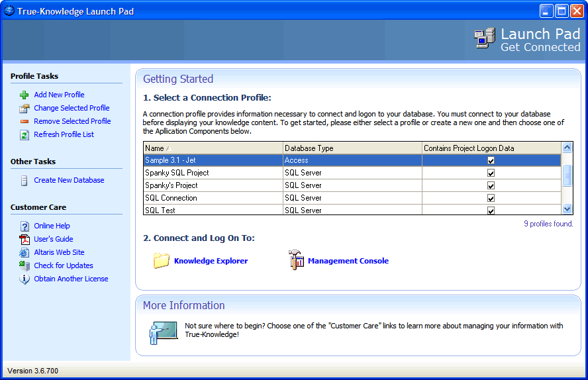Click the Online Help question mark icon
Screen dimensions: 588x380
pos(24,226)
